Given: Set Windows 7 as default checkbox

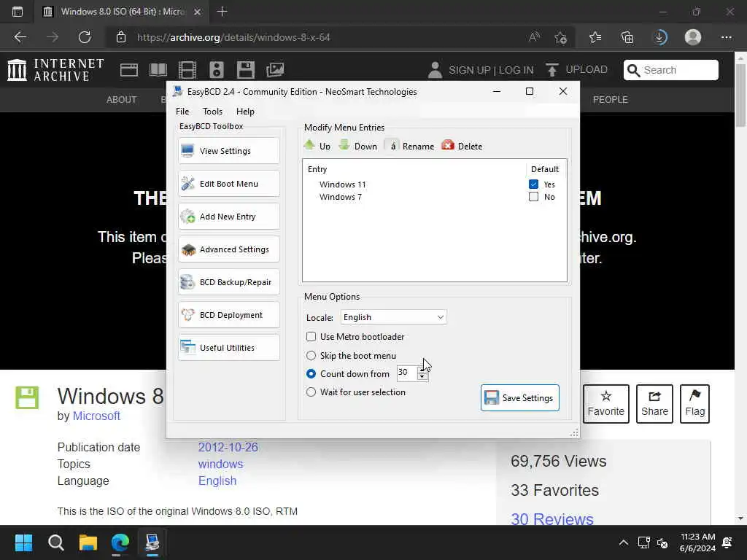Looking at the screenshot, I should pyautogui.click(x=533, y=197).
